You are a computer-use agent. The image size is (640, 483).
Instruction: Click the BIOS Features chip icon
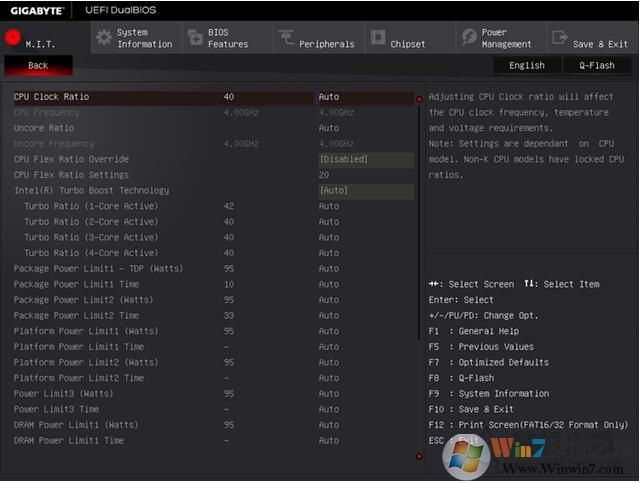194,38
